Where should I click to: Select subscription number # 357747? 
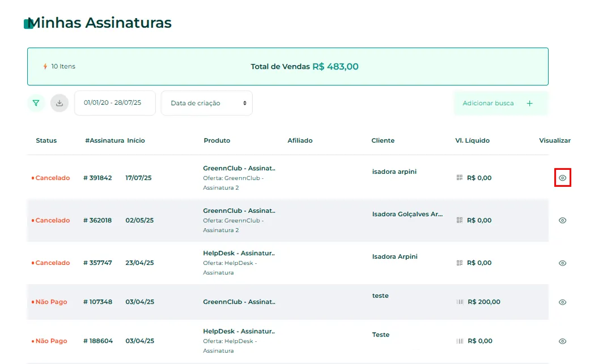pos(97,263)
